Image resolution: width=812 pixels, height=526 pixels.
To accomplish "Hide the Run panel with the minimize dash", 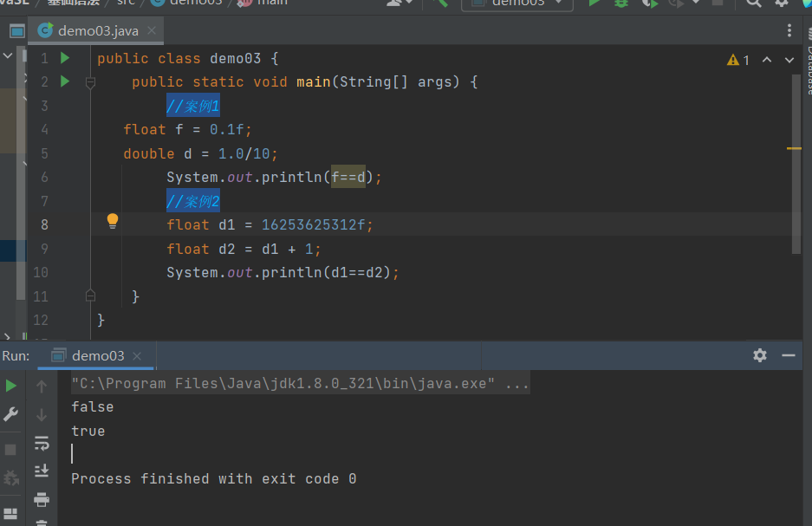I will point(788,355).
